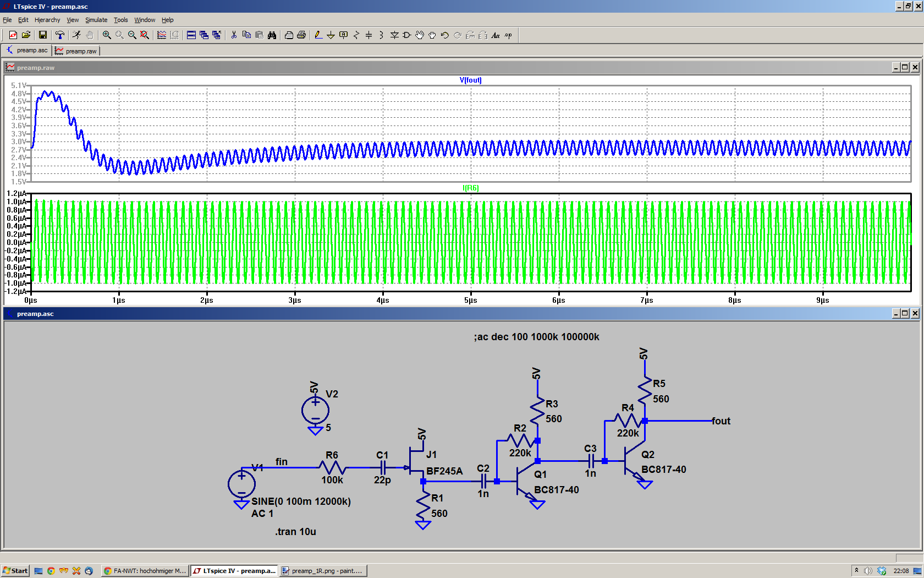Select the SPICE directive .op tool

508,35
